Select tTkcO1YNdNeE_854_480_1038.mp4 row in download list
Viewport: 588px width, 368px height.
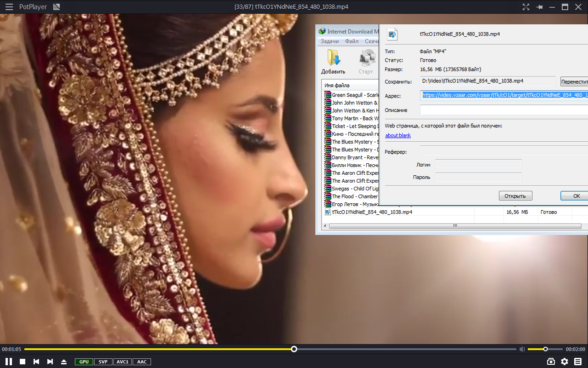coord(372,212)
